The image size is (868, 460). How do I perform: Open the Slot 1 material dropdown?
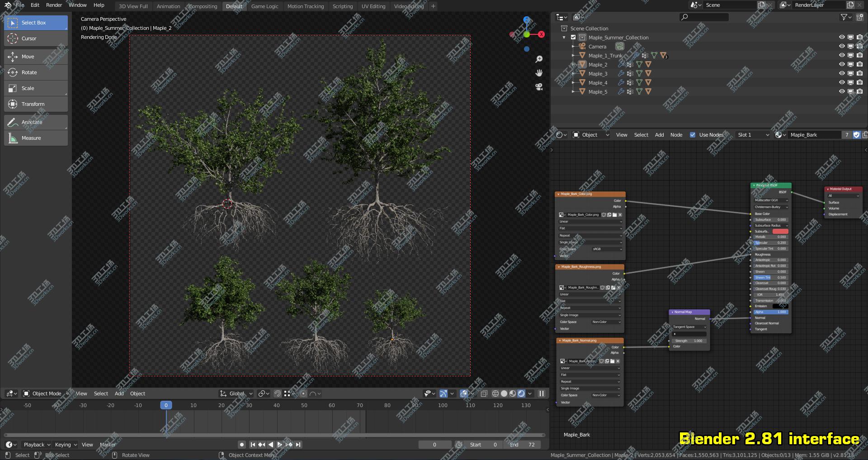click(x=753, y=135)
